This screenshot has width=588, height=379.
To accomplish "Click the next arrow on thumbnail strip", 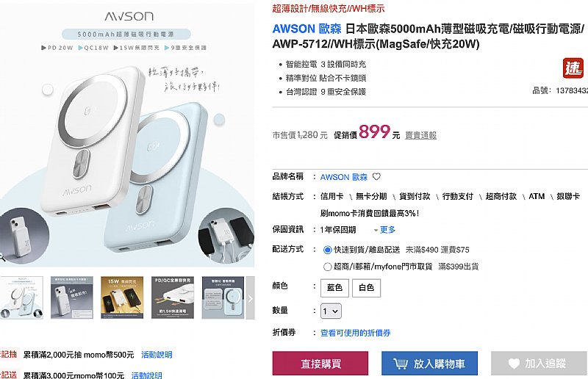I will [250, 298].
